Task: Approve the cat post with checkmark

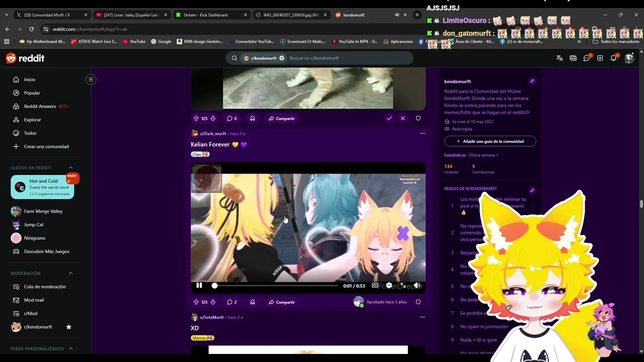Action: 389,118
